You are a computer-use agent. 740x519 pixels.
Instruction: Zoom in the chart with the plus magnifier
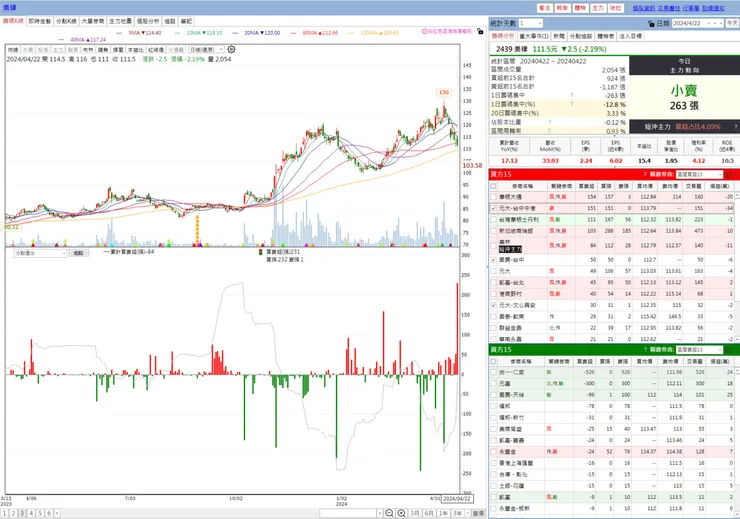pos(402,513)
